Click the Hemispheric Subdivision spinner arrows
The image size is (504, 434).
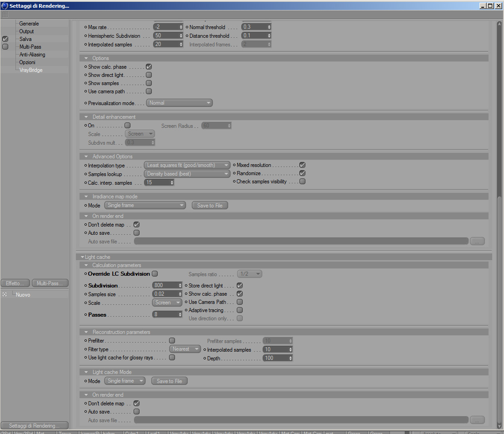[181, 35]
